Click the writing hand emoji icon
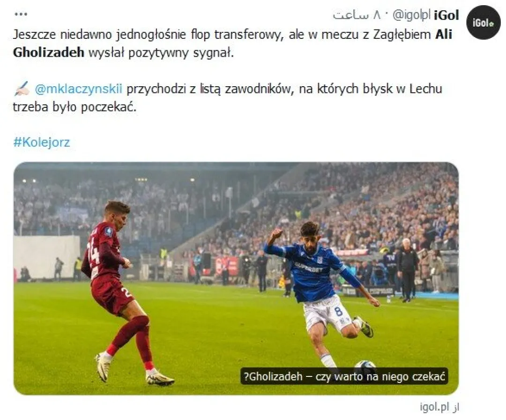506x420 pixels. [22, 89]
